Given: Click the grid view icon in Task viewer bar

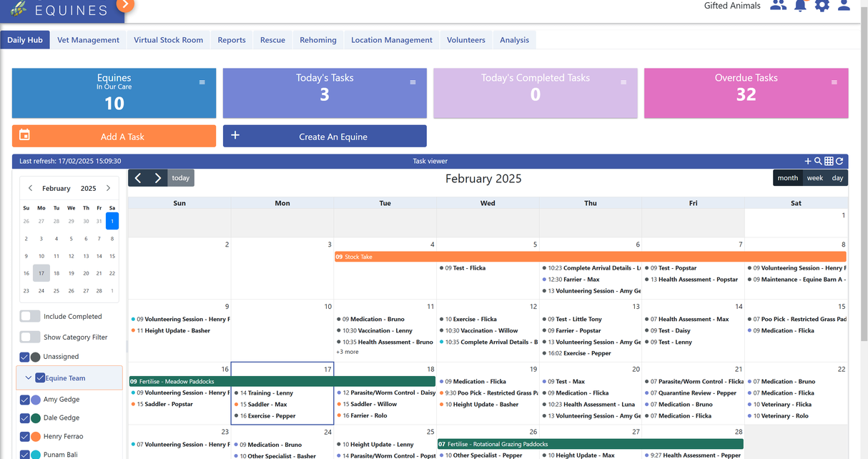Looking at the screenshot, I should tap(829, 162).
